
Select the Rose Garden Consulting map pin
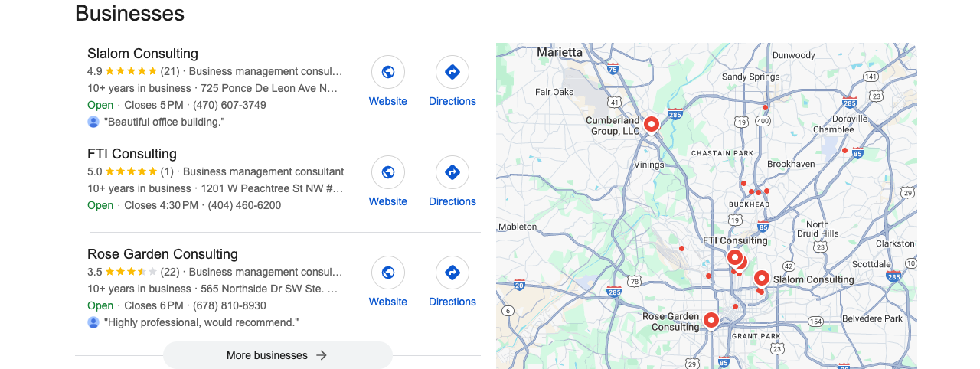pyautogui.click(x=711, y=320)
